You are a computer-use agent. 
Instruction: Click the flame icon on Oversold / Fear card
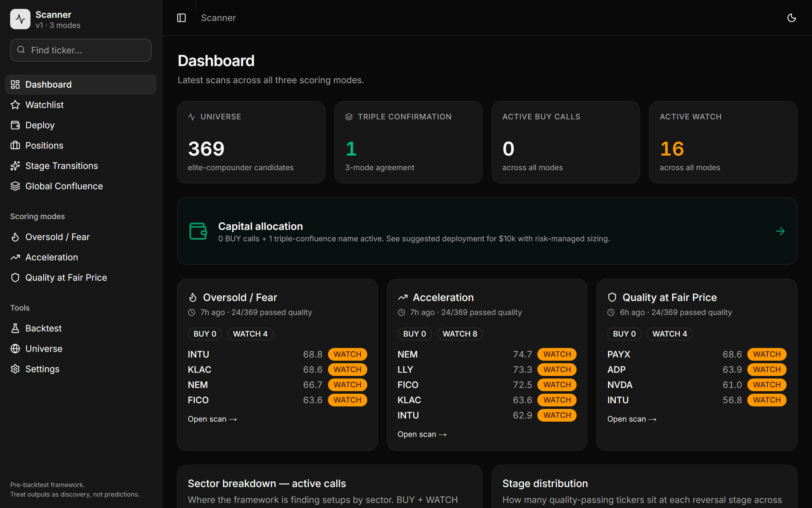pos(193,297)
